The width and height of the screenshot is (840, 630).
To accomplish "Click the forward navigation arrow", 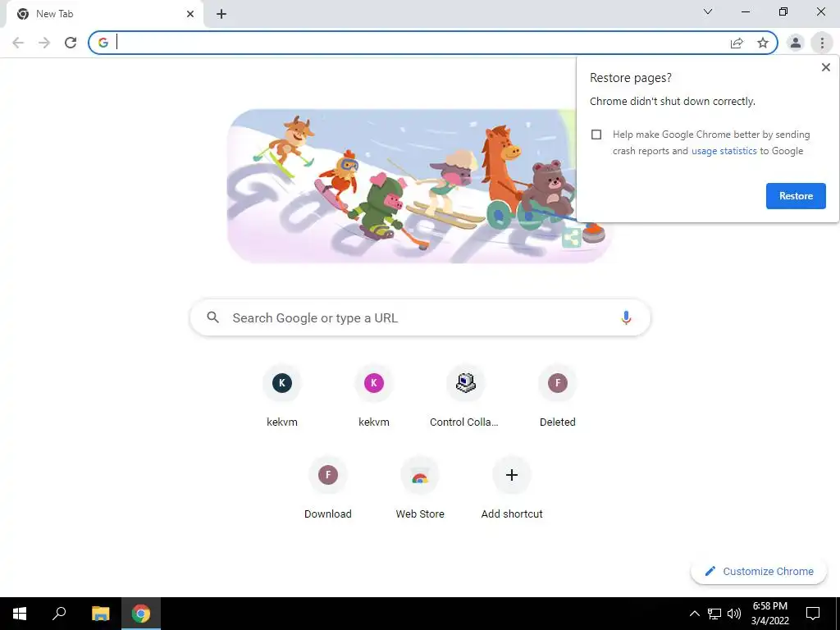I will 44,43.
